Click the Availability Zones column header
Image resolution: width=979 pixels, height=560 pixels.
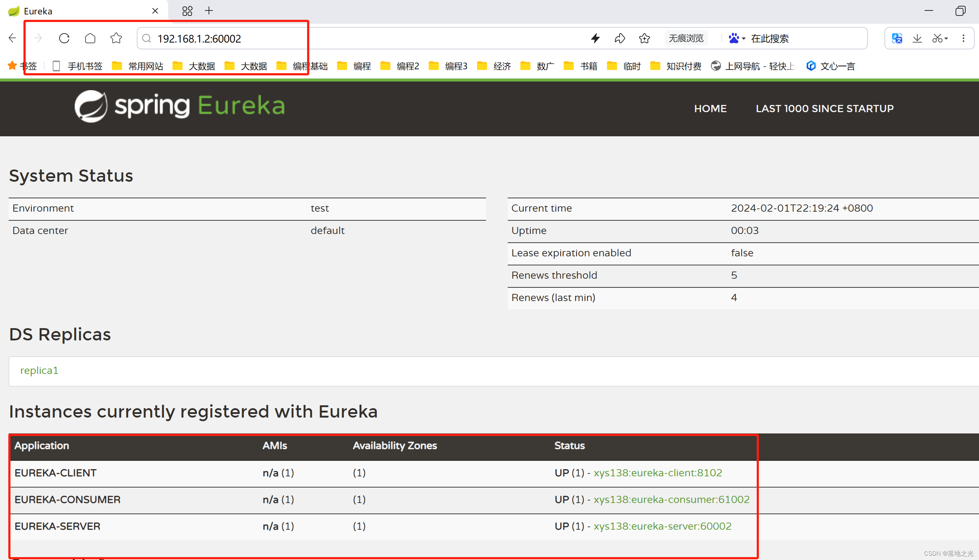pos(394,445)
